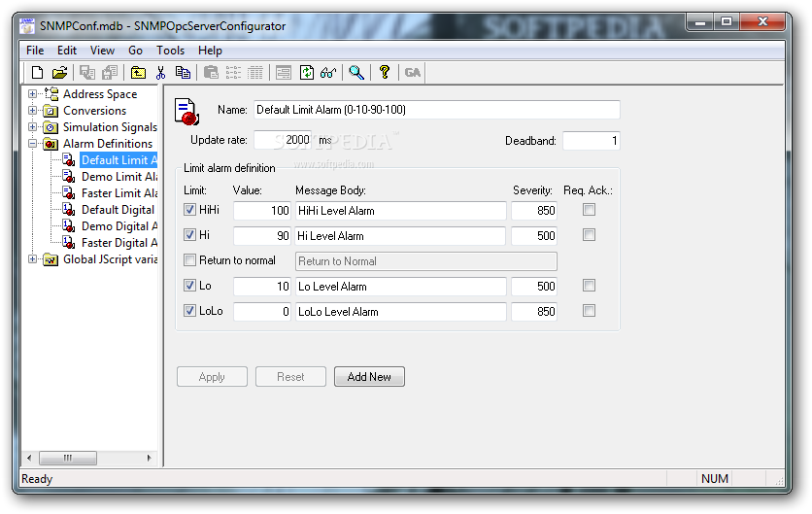Click the alarm document icon beside Name
The height and width of the screenshot is (514, 812).
point(186,112)
